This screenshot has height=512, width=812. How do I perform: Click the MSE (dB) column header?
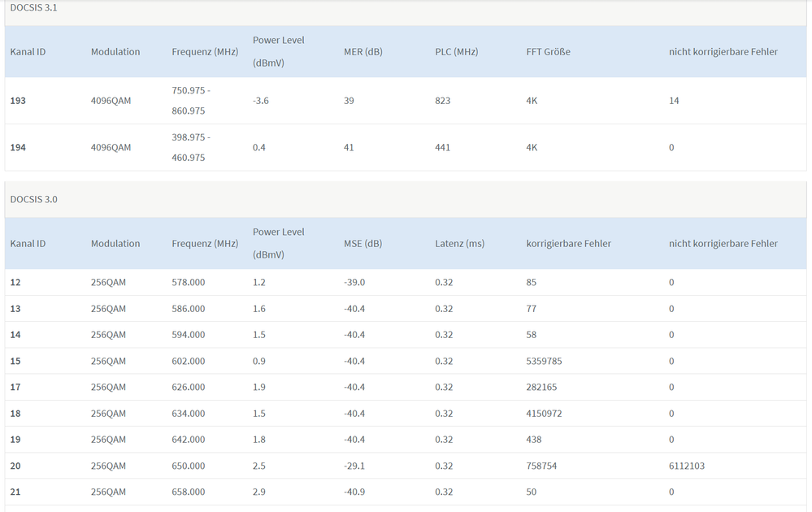[x=362, y=244]
